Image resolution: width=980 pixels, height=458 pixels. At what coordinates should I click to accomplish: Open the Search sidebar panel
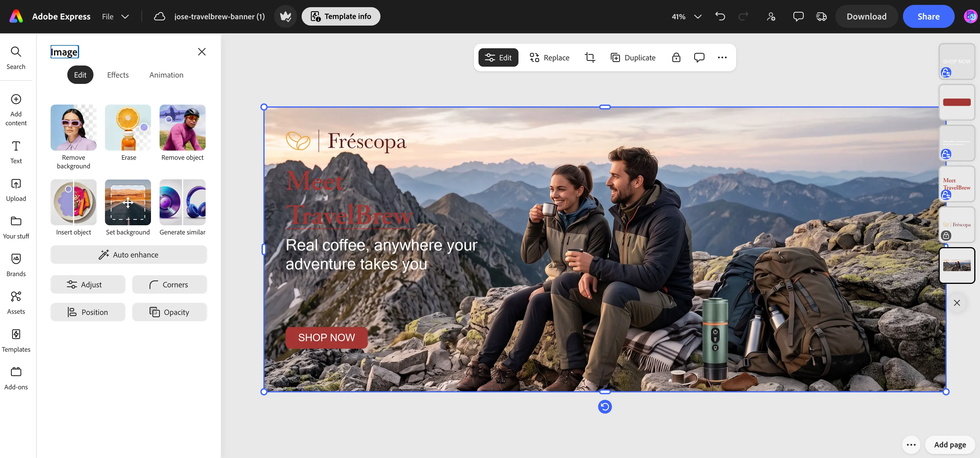pos(16,58)
